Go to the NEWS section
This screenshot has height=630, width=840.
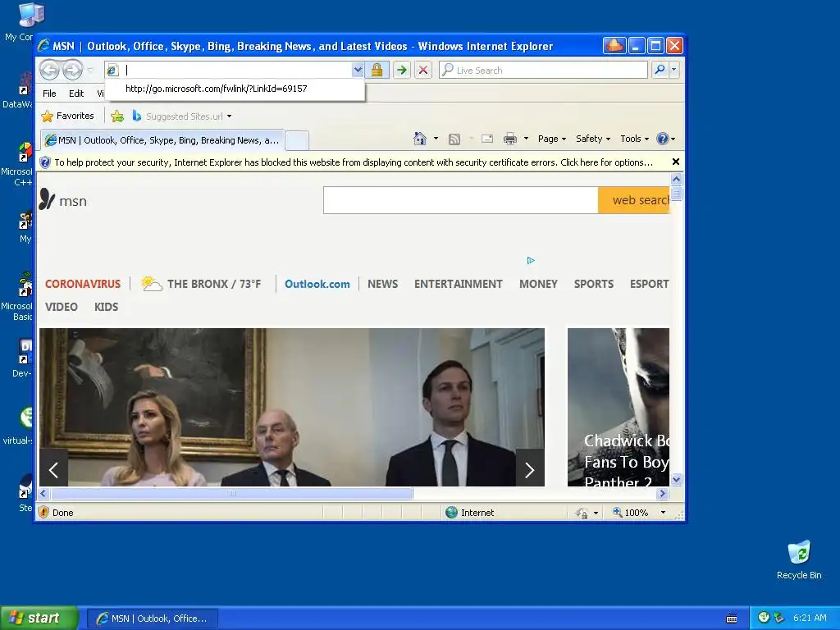click(x=382, y=284)
